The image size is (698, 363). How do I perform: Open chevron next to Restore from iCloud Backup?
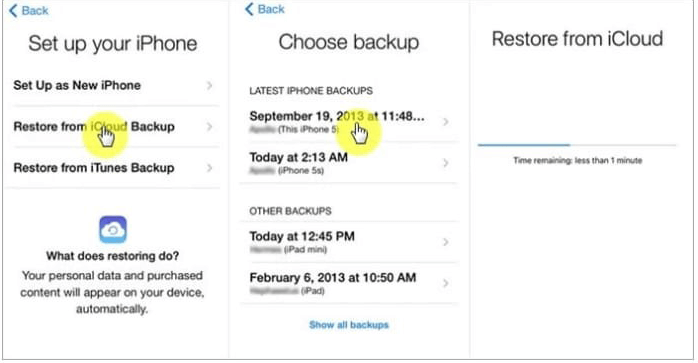pyautogui.click(x=210, y=126)
